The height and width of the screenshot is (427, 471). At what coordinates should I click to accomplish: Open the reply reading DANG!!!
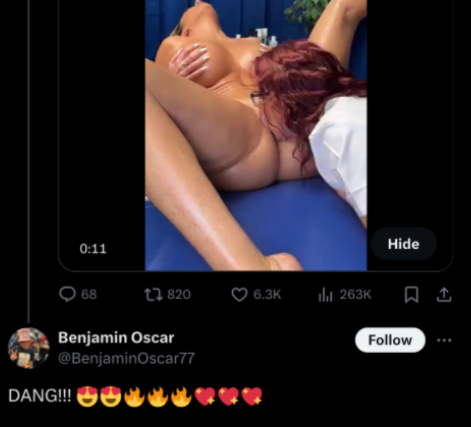pos(135,396)
